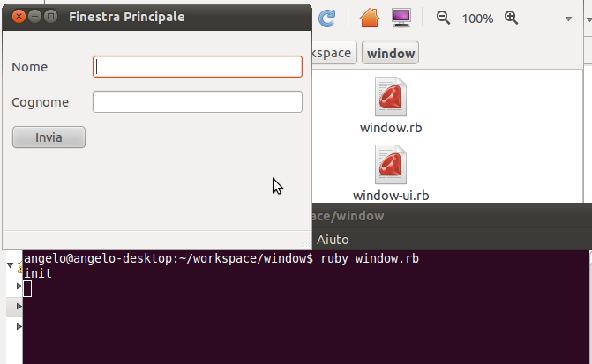Open the view dropdown arrow in toolbar
592x364 pixels.
(568, 19)
